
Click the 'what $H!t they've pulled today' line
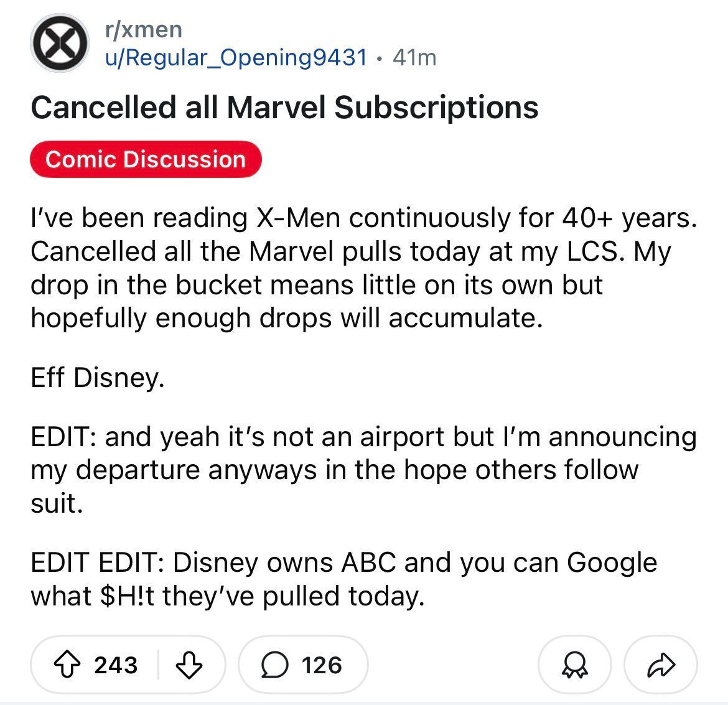(228, 596)
